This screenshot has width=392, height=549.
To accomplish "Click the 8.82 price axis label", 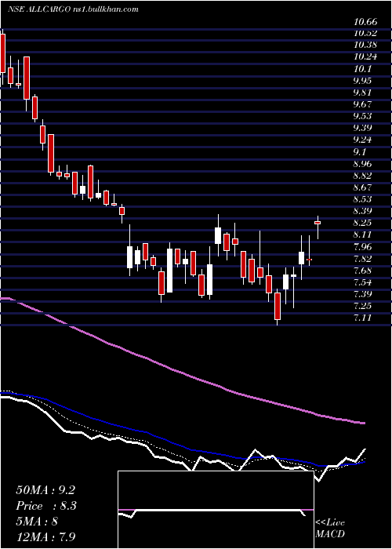I will coord(362,175).
